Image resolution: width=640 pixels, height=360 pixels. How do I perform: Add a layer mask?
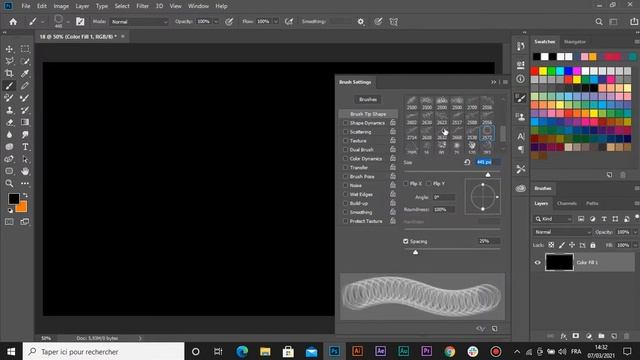pos(576,336)
